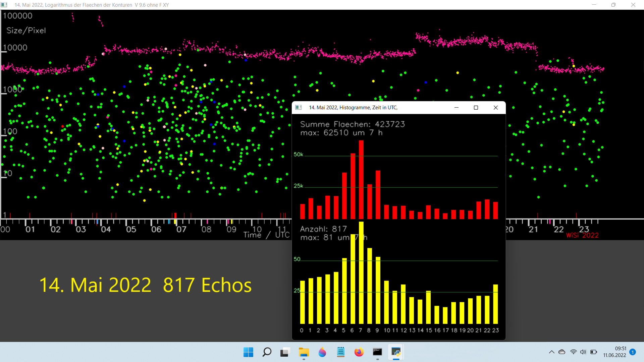This screenshot has height=362, width=644.
Task: Close the main Logarithmus der Flaechen window
Action: [633, 5]
